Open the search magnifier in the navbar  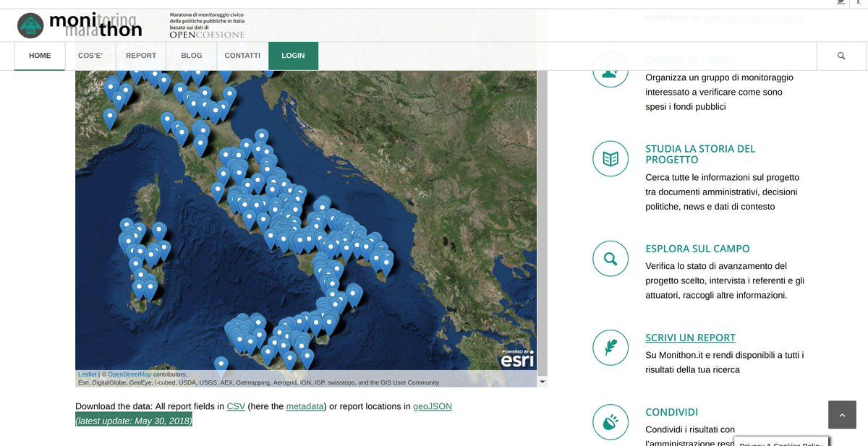(841, 56)
